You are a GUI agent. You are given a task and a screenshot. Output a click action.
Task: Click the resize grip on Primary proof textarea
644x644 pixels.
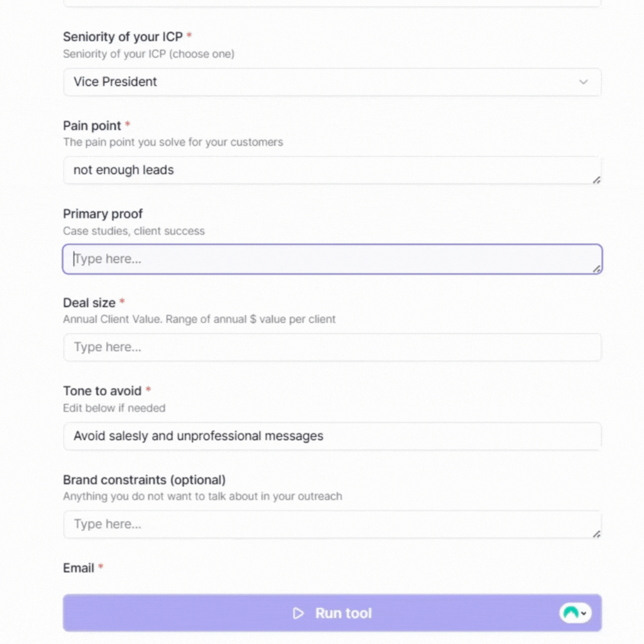597,269
